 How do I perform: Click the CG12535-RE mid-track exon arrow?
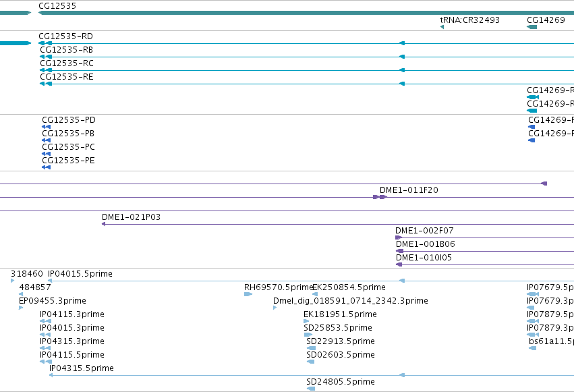pos(402,84)
